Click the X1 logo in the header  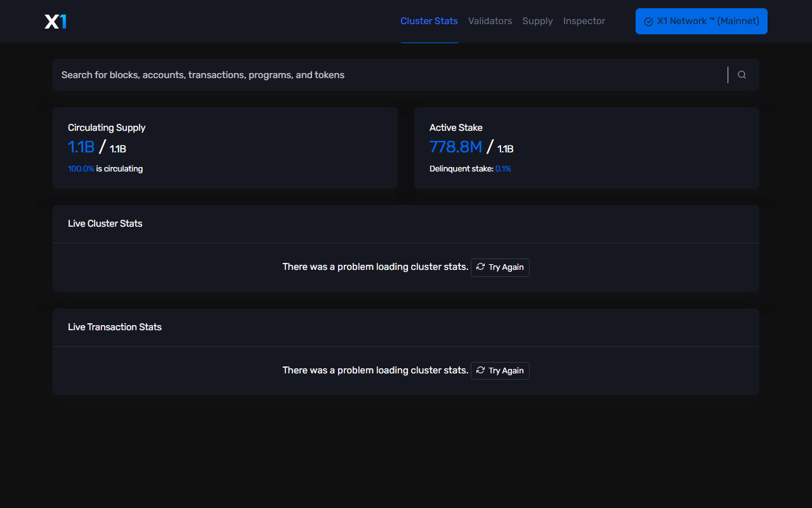(x=56, y=22)
